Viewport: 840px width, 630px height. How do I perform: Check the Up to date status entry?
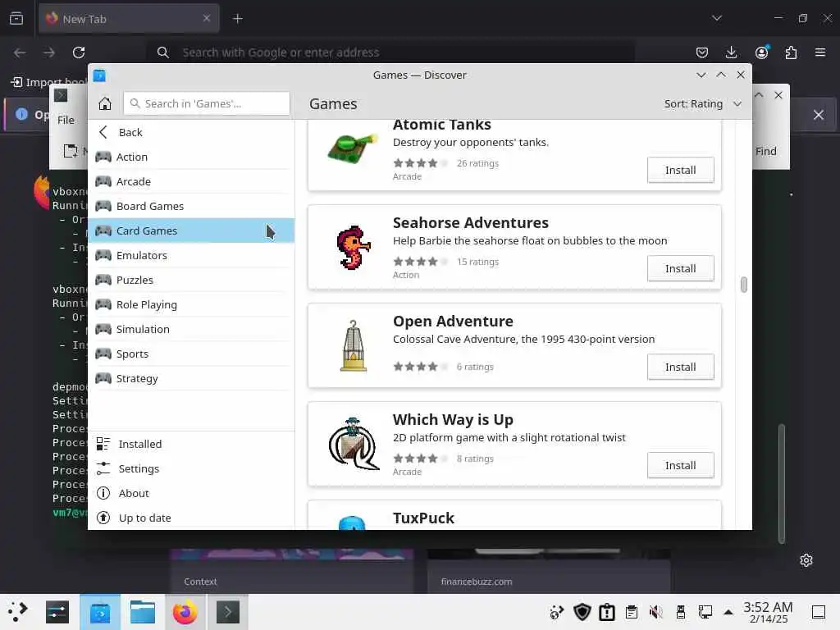pos(191,518)
